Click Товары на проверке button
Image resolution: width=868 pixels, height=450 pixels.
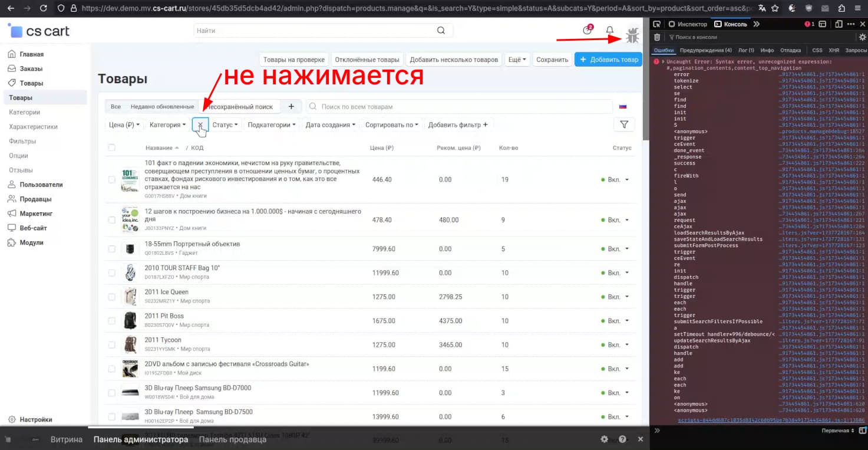(x=293, y=60)
